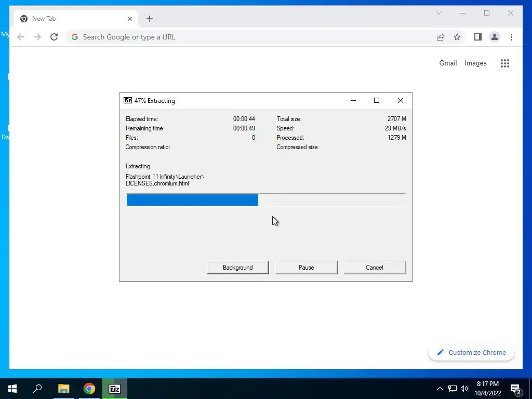
Task: Click the Processed value 1279 M
Action: (396, 137)
